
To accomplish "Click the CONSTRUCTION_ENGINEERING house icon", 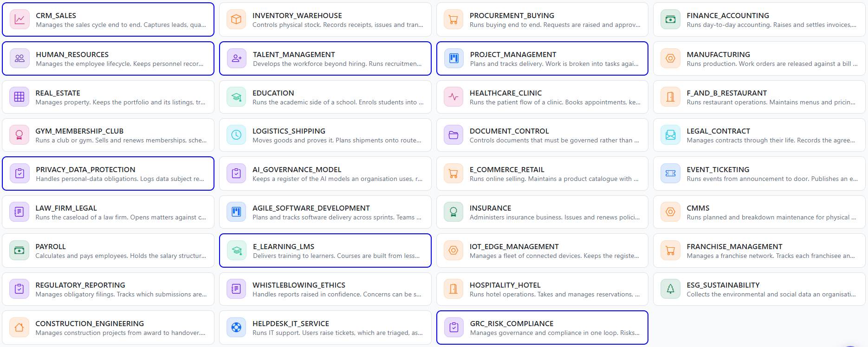I will [x=19, y=328].
